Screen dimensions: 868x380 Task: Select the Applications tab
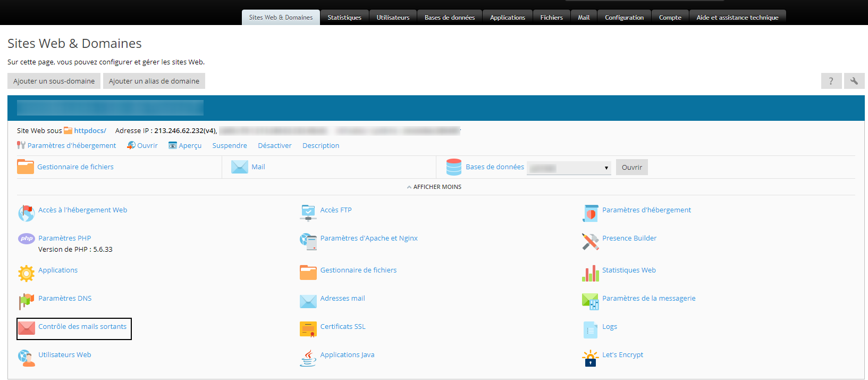508,18
